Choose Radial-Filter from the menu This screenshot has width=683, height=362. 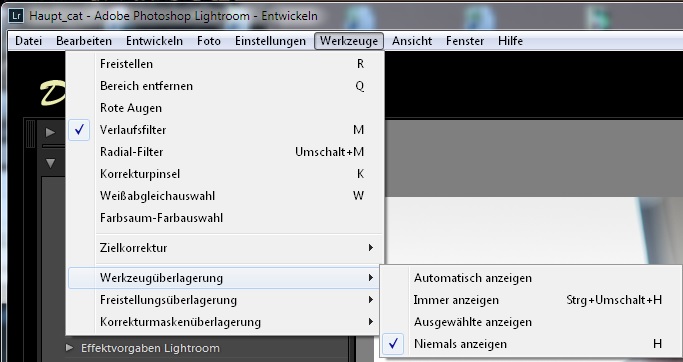coord(225,152)
